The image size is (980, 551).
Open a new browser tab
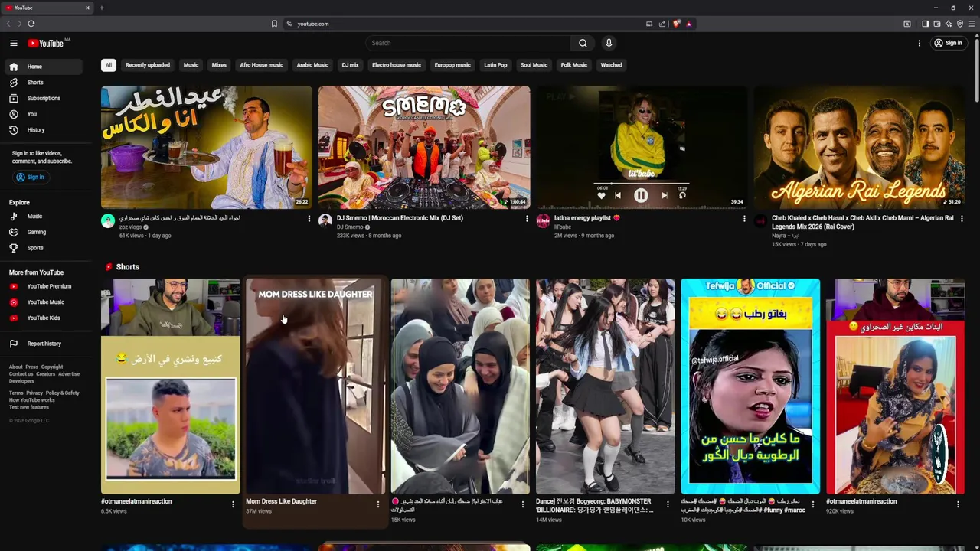(x=101, y=8)
